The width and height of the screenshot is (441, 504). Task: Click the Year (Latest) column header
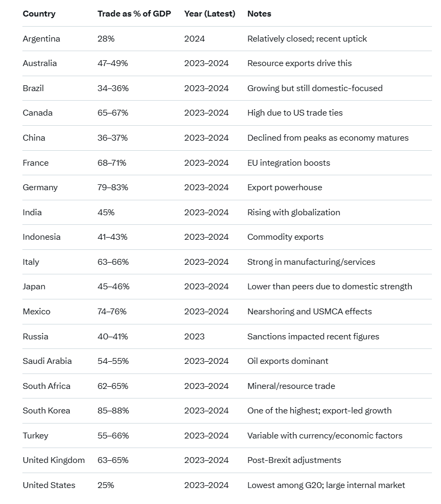click(x=210, y=14)
